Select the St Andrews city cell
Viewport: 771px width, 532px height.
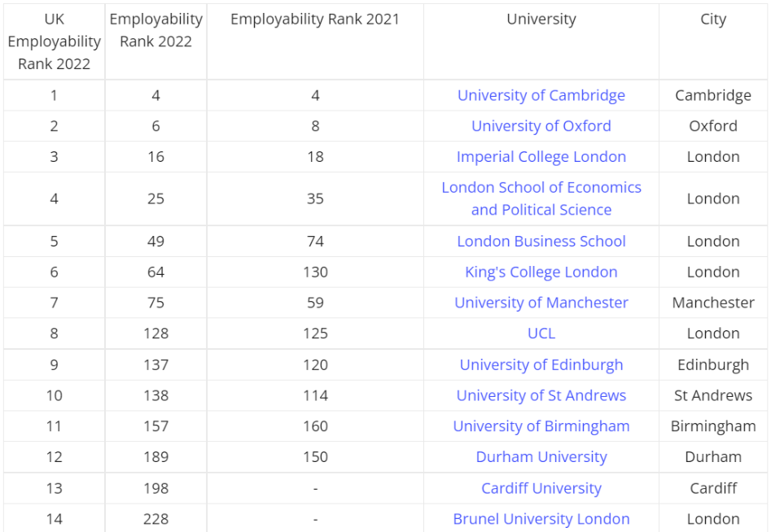tap(712, 396)
